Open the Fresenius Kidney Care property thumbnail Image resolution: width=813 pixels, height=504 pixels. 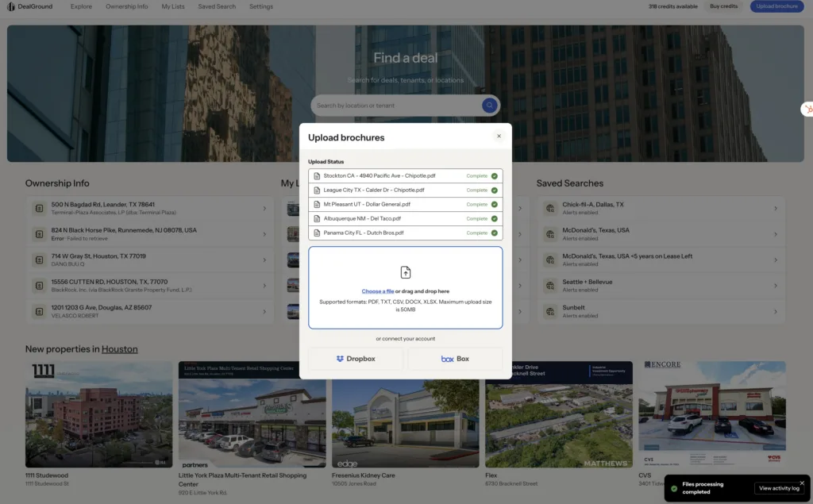(x=405, y=414)
